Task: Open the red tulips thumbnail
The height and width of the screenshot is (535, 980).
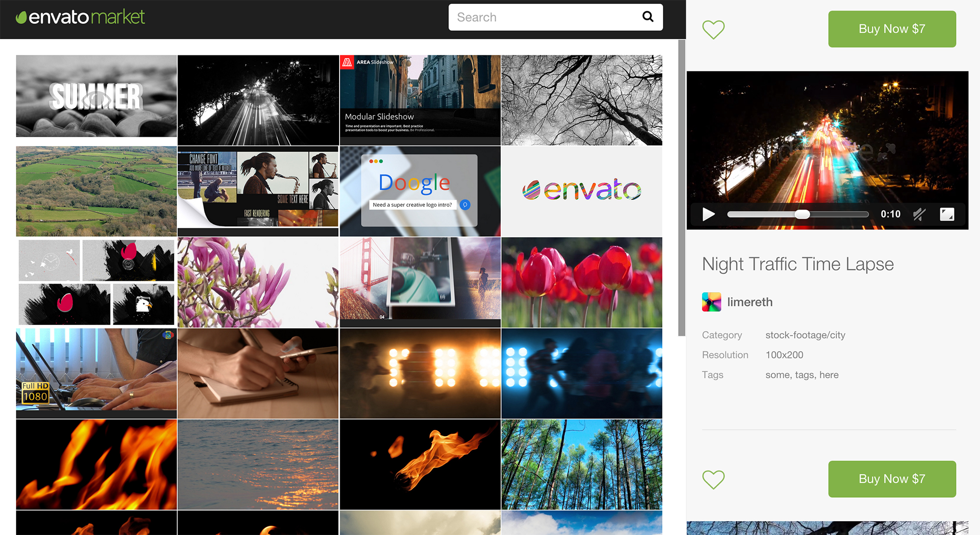Action: point(582,282)
